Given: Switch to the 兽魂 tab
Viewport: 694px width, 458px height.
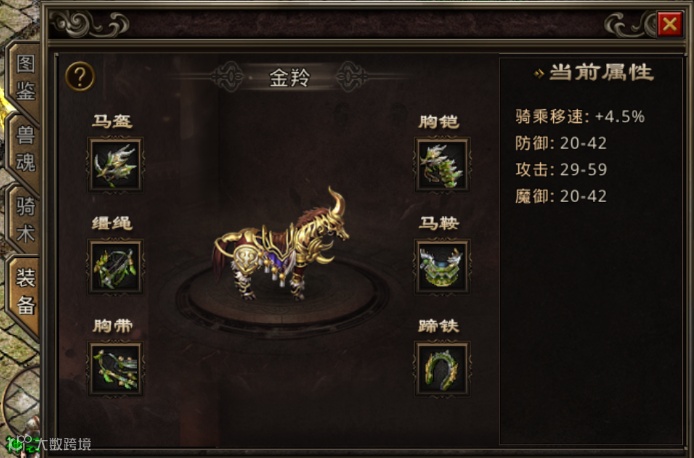Looking at the screenshot, I should pos(25,148).
